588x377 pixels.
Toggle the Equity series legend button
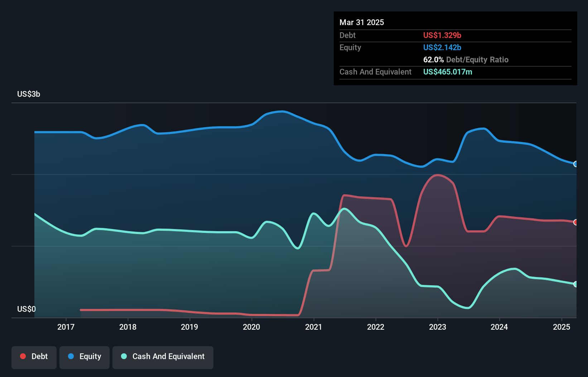85,357
